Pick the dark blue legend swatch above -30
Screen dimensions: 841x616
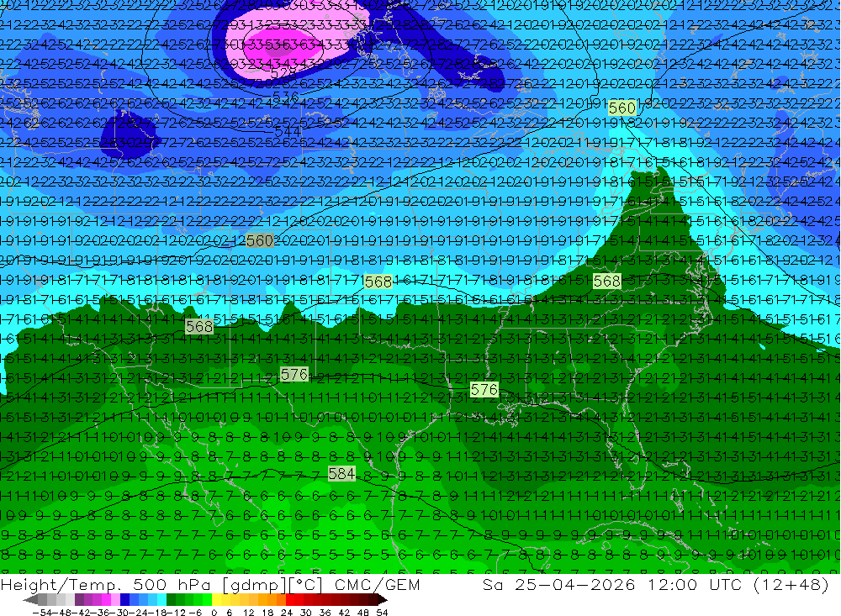pyautogui.click(x=124, y=600)
